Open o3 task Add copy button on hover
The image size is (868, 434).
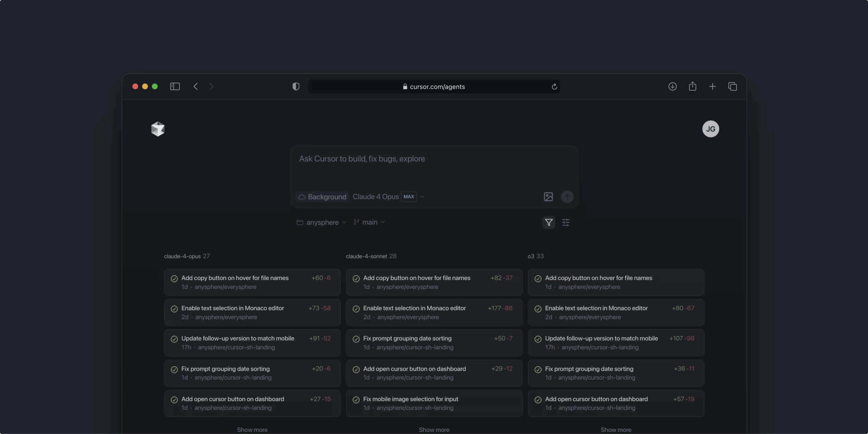click(616, 282)
